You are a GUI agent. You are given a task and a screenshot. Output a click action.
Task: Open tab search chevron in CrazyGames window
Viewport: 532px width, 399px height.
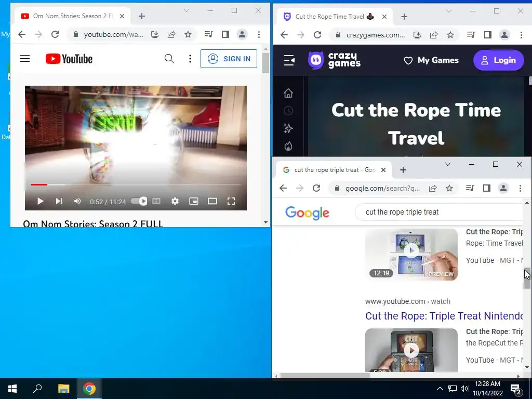(x=449, y=11)
